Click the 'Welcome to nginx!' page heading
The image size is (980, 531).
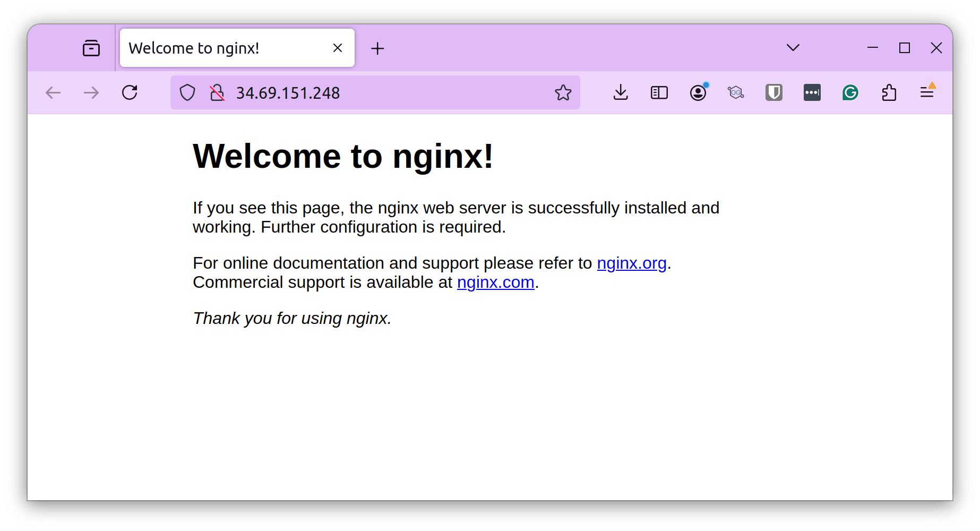click(x=343, y=157)
